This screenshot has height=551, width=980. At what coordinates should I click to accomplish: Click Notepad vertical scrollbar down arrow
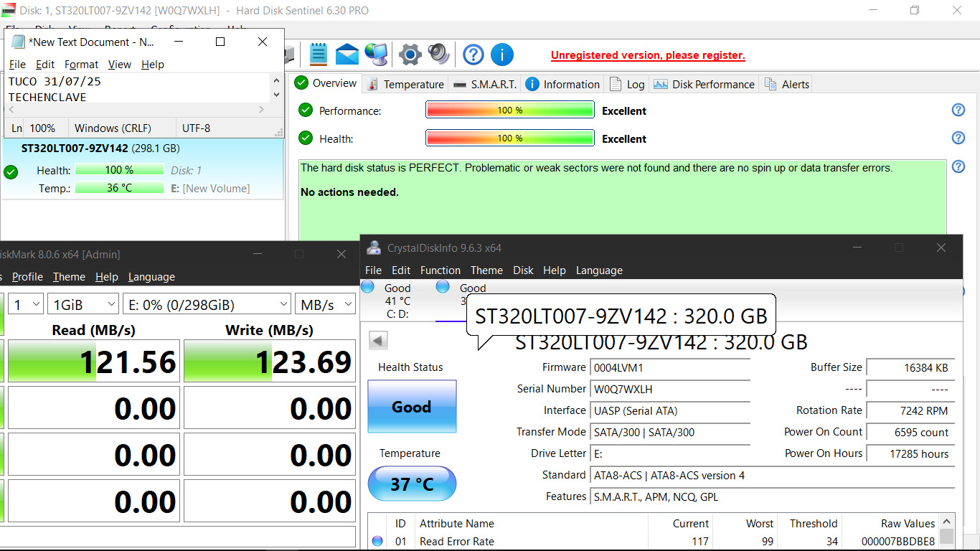pos(277,95)
